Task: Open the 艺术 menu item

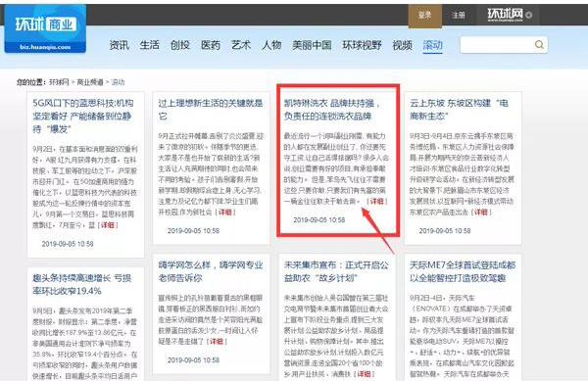Action: [x=241, y=45]
